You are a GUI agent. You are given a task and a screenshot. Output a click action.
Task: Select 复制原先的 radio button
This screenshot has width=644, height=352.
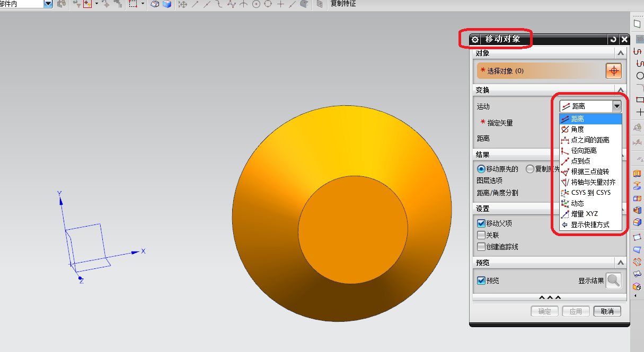(x=530, y=169)
